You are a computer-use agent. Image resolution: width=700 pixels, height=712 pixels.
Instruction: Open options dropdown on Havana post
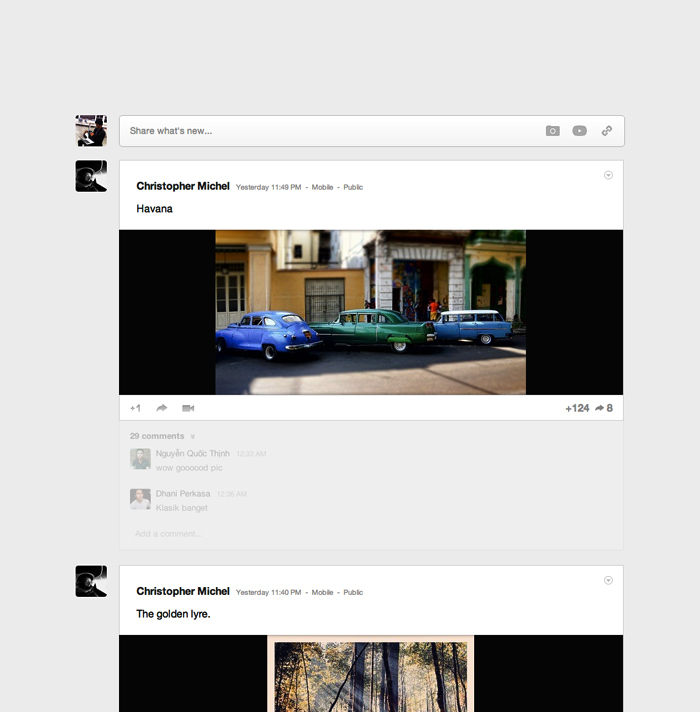coord(608,175)
